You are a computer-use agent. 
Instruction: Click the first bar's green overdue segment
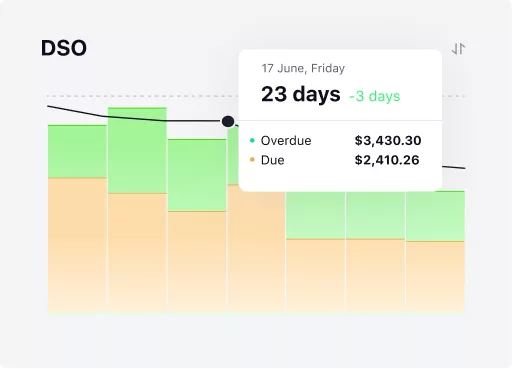pyautogui.click(x=77, y=152)
